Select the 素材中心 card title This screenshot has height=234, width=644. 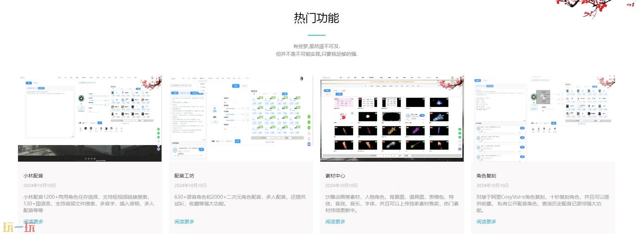335,176
